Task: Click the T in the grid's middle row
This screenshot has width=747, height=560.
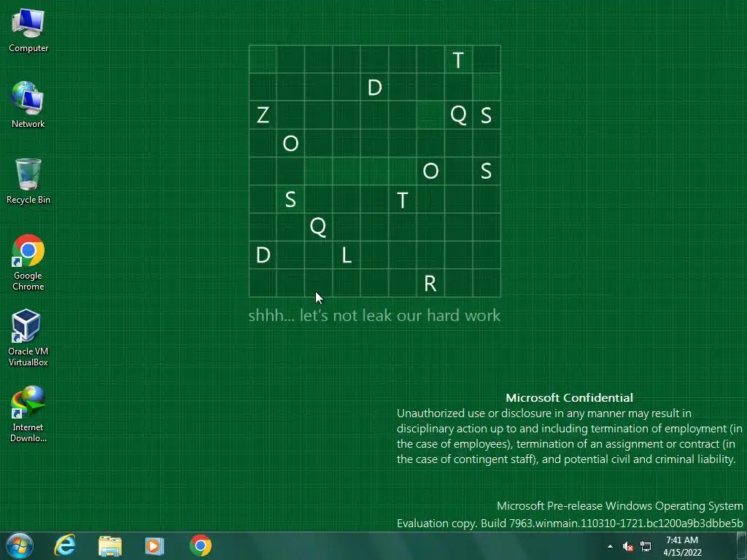Action: 403,200
